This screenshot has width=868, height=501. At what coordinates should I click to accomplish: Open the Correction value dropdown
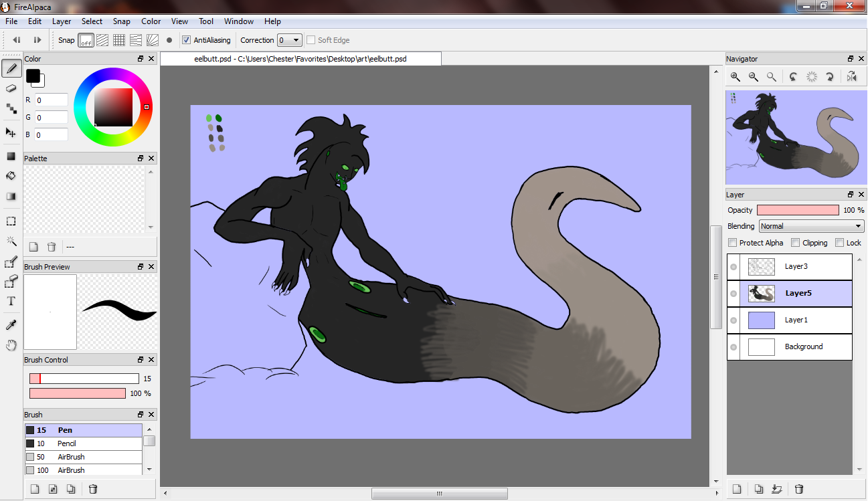click(x=290, y=40)
